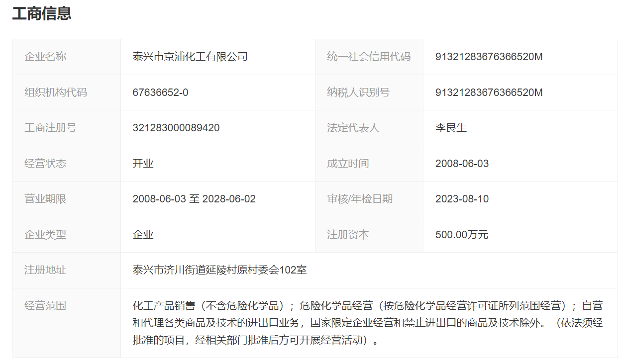The image size is (623, 364).
Task: Click the business scope paragraph starting 化工产品销售
Action: (x=368, y=323)
